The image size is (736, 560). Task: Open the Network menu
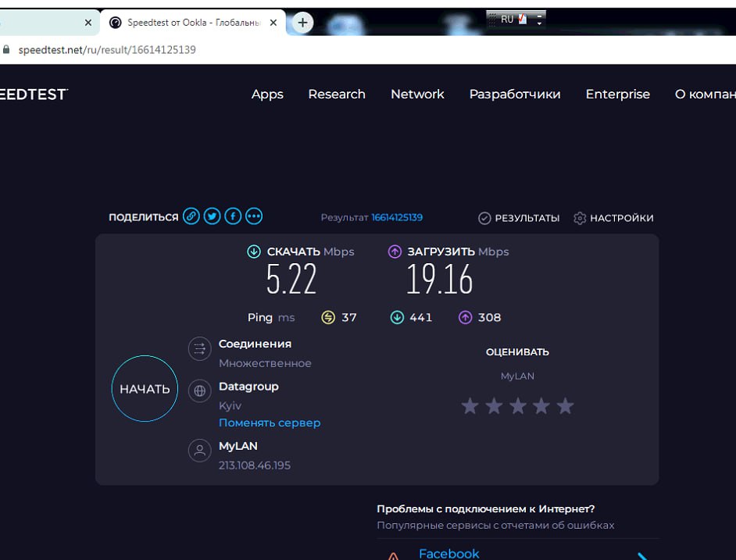tap(417, 95)
